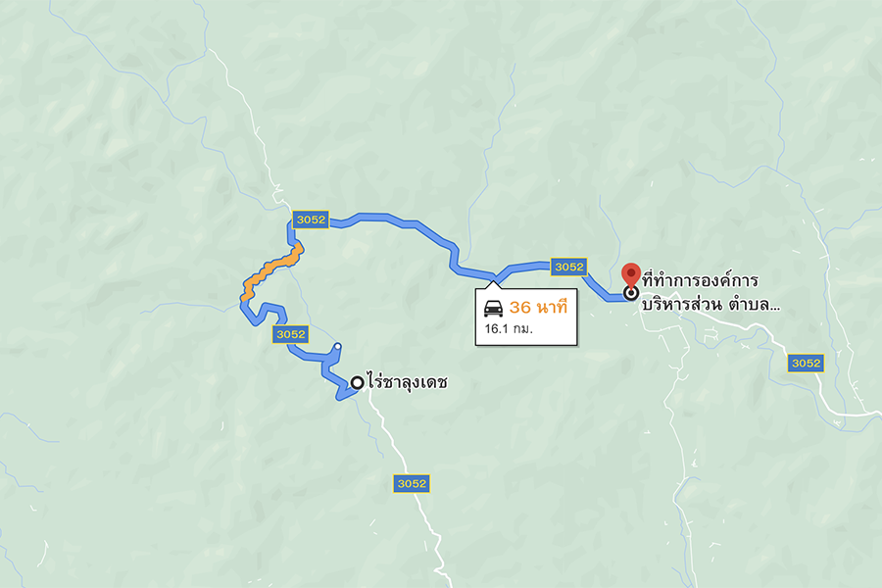Click the car icon in travel popup

pyautogui.click(x=493, y=309)
